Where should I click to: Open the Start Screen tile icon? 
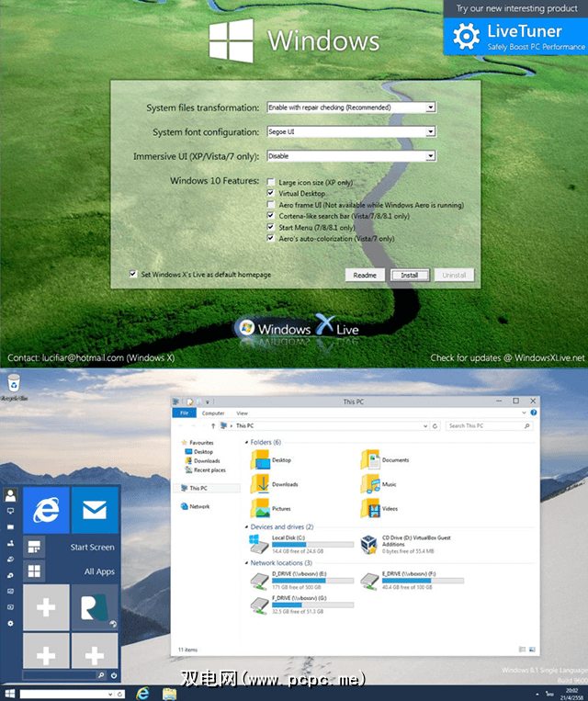34,547
